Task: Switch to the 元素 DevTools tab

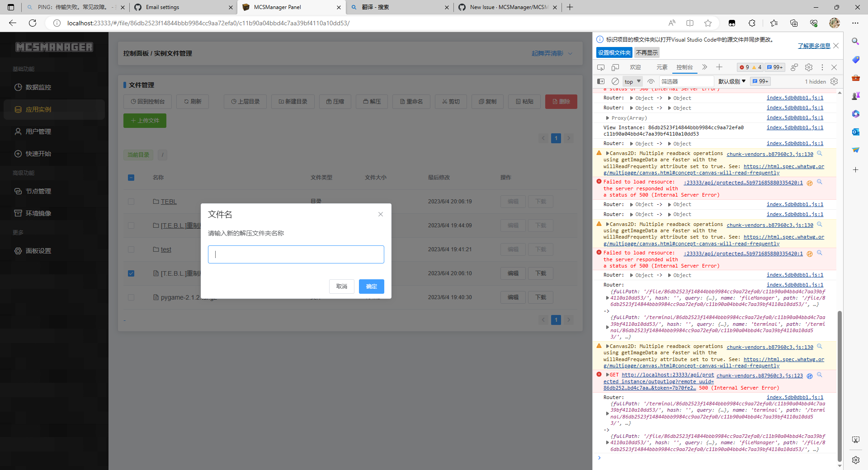Action: pos(661,67)
